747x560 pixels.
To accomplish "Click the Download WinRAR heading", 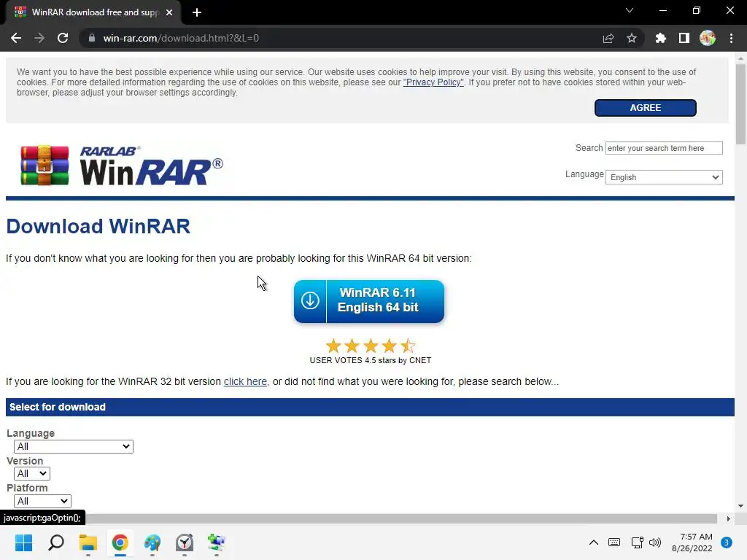I will (98, 226).
